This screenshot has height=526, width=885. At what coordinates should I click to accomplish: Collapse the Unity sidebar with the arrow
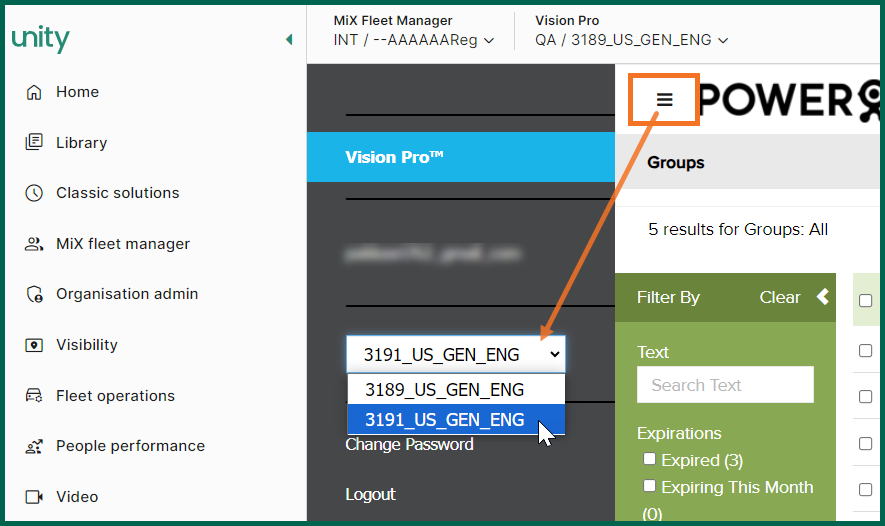289,40
